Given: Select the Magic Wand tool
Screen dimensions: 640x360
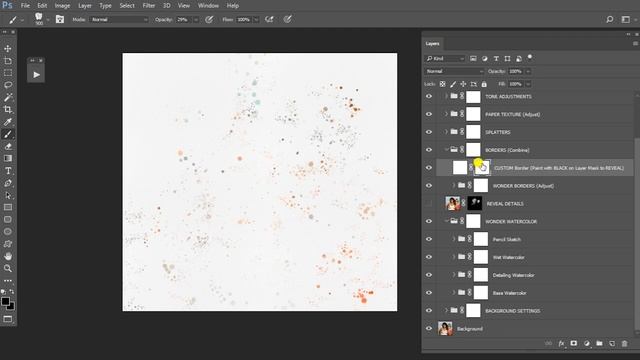Looking at the screenshot, I should click(8, 98).
